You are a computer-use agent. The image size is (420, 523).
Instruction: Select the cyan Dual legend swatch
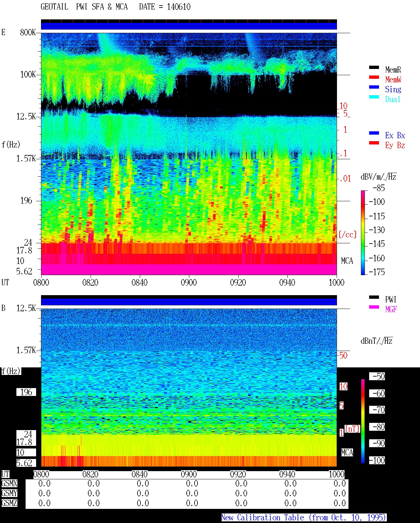(374, 97)
